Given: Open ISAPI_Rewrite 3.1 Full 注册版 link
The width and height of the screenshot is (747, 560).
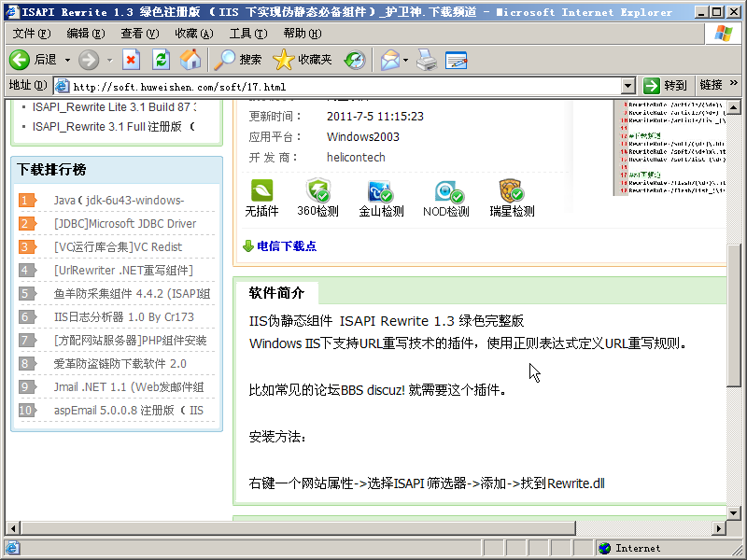Looking at the screenshot, I should [113, 127].
